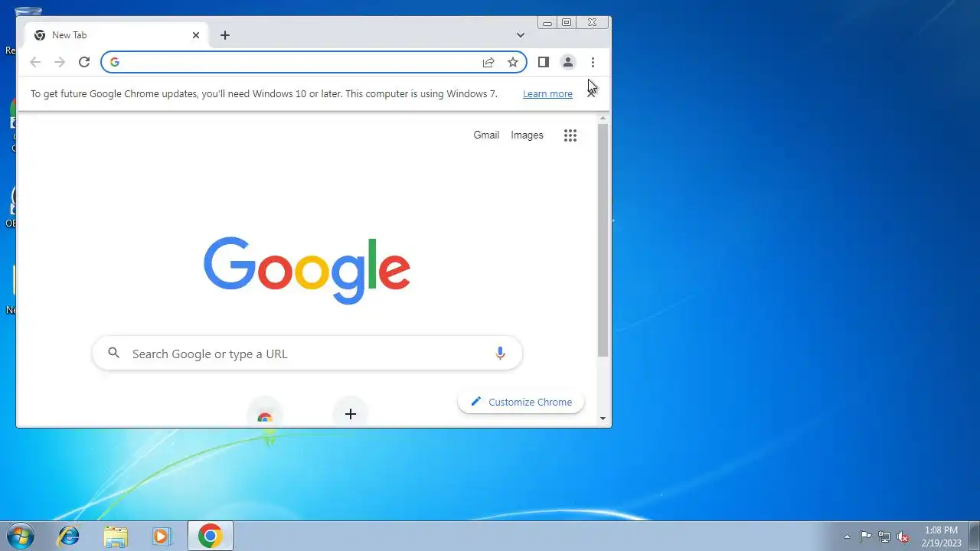Open Windows Media Player from taskbar
980x551 pixels.
162,536
